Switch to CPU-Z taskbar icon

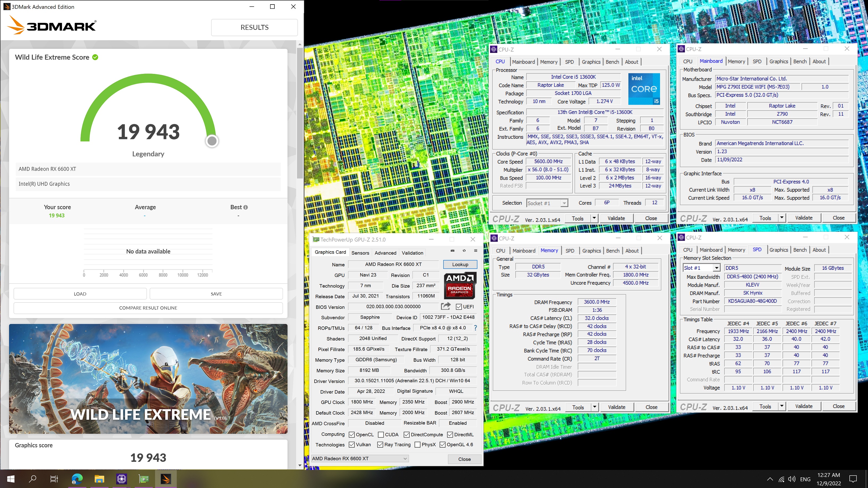[x=121, y=479]
